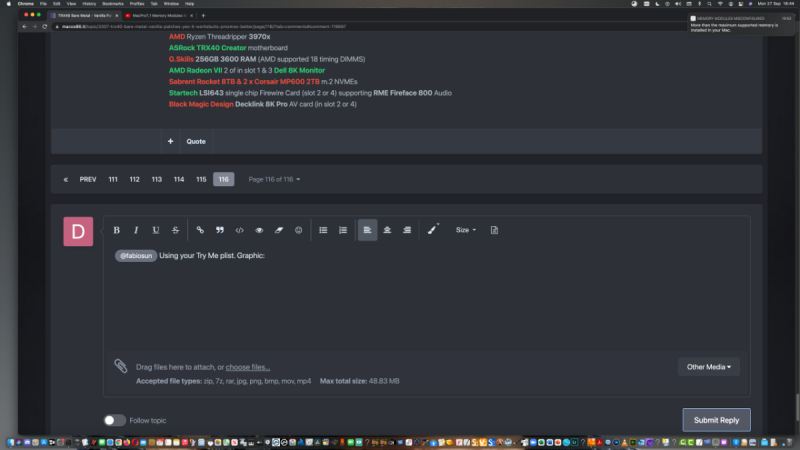Click the paperclip attachment icon
The width and height of the screenshot is (800, 450).
tap(120, 365)
